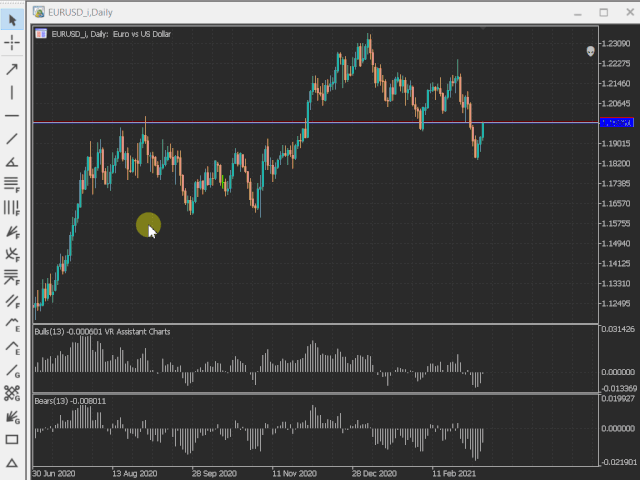Select the arrowed line drawing tool
This screenshot has height=480, width=640.
[x=12, y=68]
